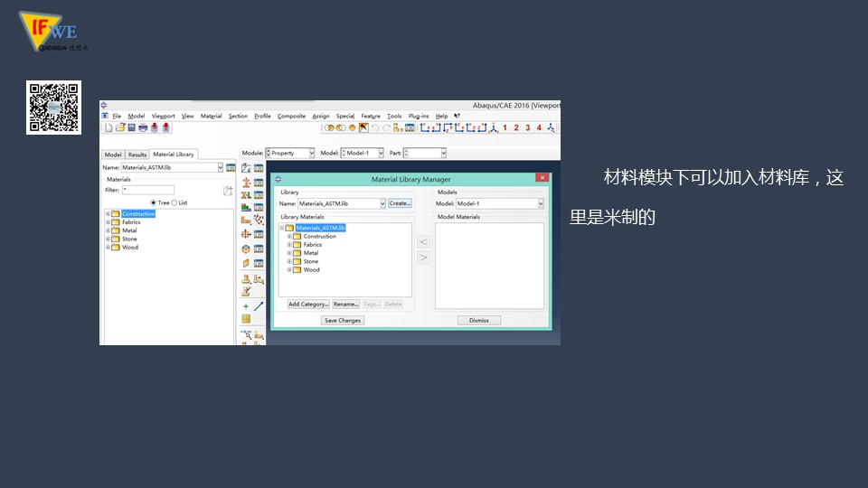Click the selection arrow toolbar icon
This screenshot has height=488, width=868.
click(x=363, y=127)
